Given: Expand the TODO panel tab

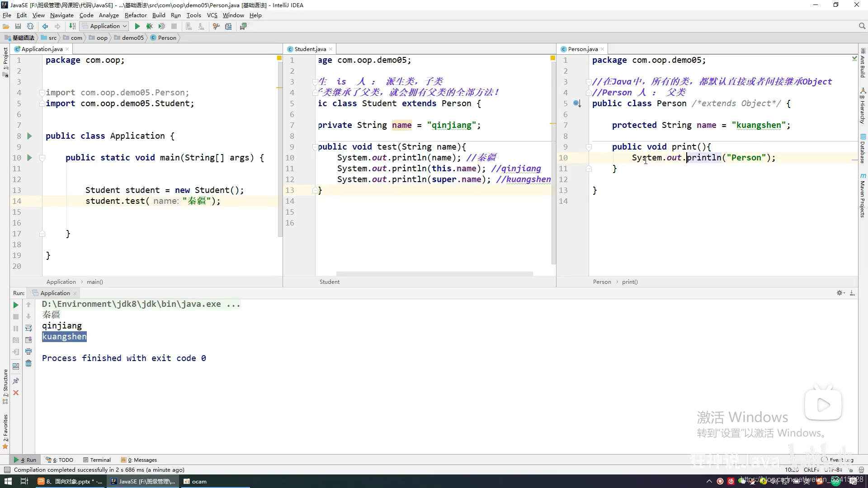Looking at the screenshot, I should tap(62, 460).
